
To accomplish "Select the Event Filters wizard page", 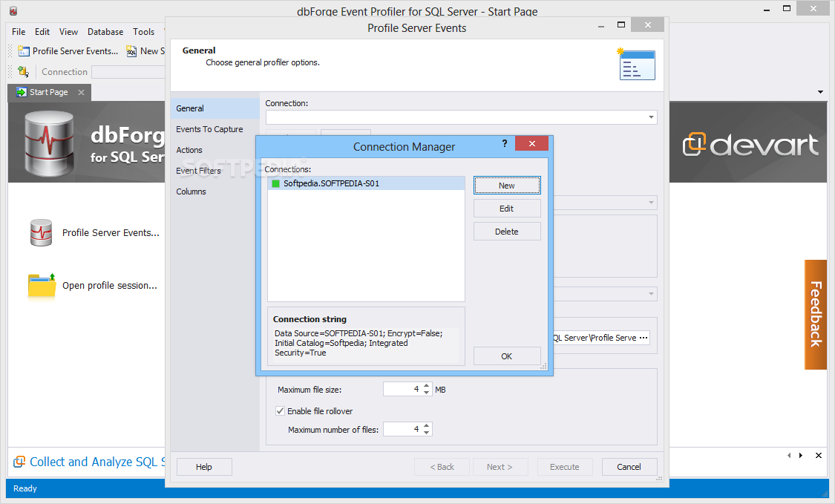I will click(x=215, y=171).
